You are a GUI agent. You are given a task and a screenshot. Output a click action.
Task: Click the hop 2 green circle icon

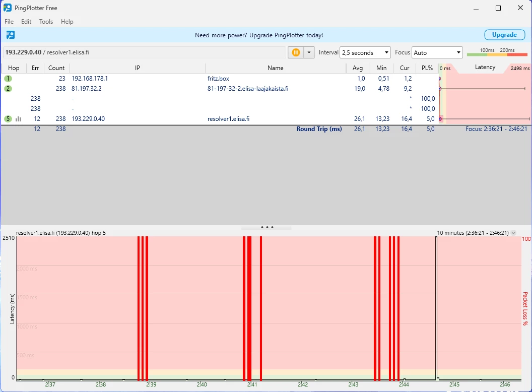8,89
